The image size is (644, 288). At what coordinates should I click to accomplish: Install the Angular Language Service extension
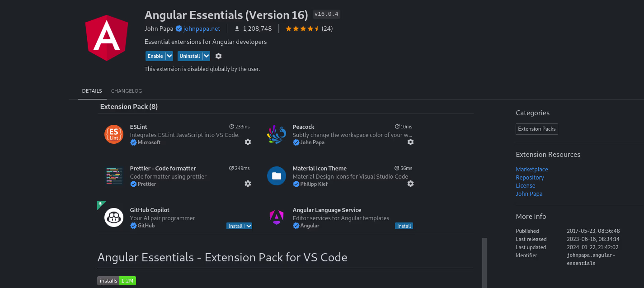point(404,226)
